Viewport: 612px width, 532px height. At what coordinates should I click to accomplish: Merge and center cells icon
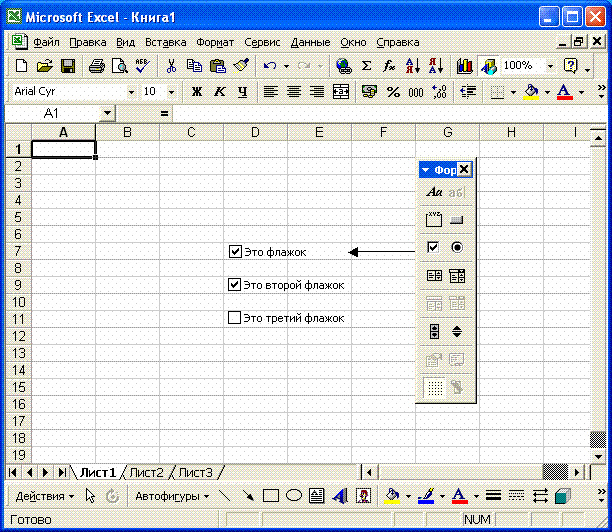click(x=340, y=92)
